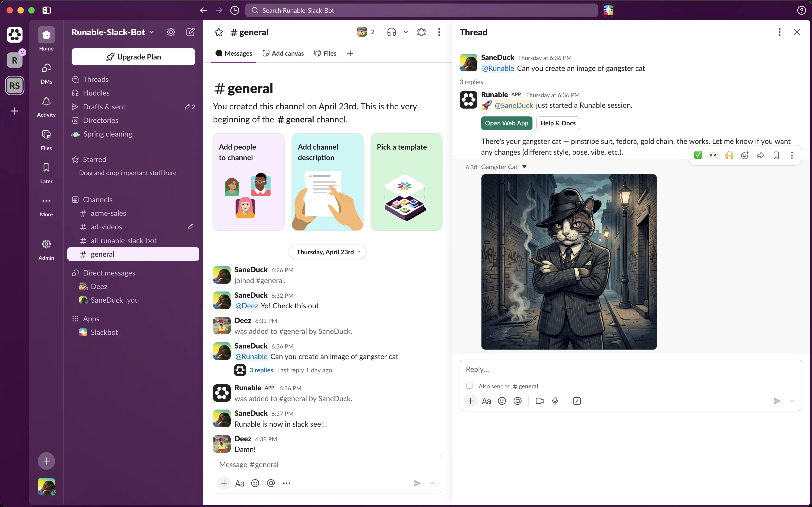Open the Thursday, April 23rd date dropdown
This screenshot has height=507, width=812.
[328, 252]
